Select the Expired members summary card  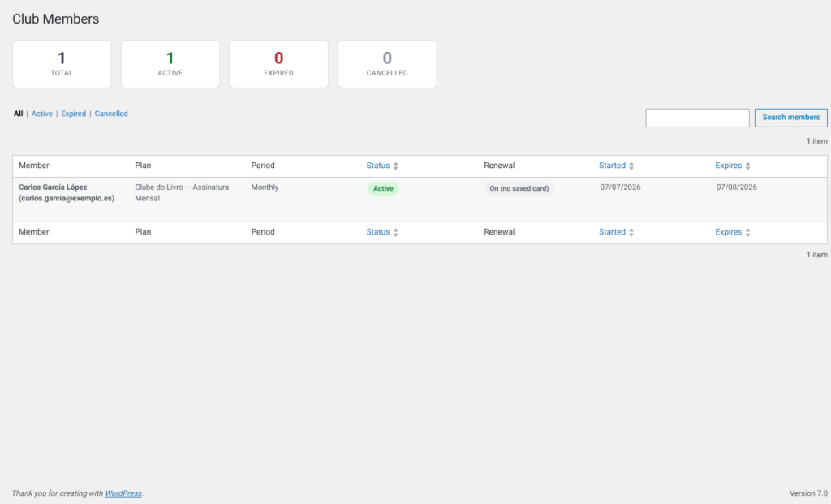[279, 64]
